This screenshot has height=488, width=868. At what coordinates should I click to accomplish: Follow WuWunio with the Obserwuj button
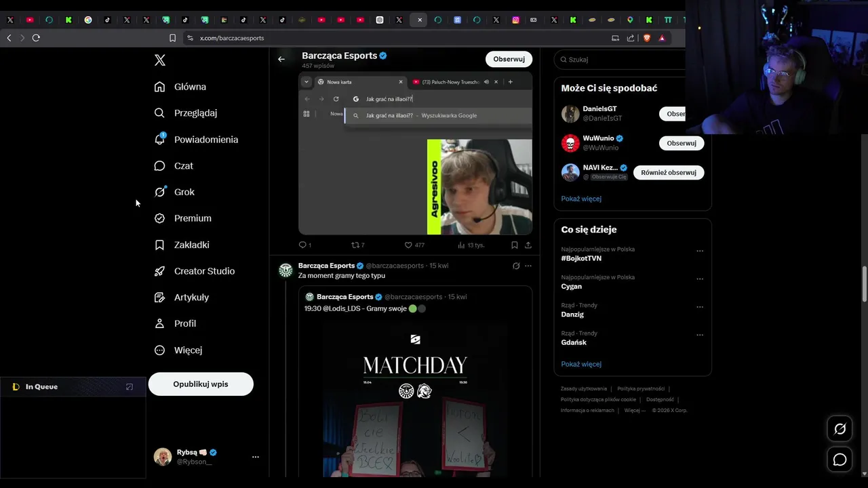coord(682,143)
